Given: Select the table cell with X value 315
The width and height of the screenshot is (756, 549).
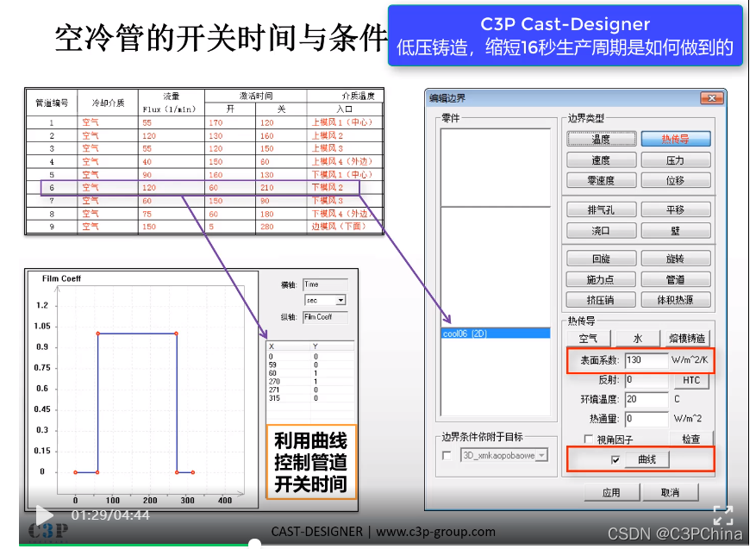Looking at the screenshot, I should tap(274, 398).
